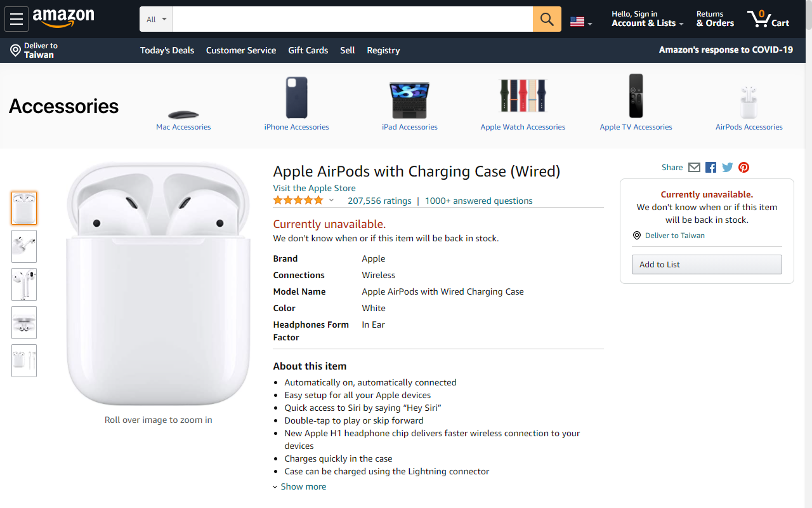Share the AirPods on Facebook

(x=710, y=167)
